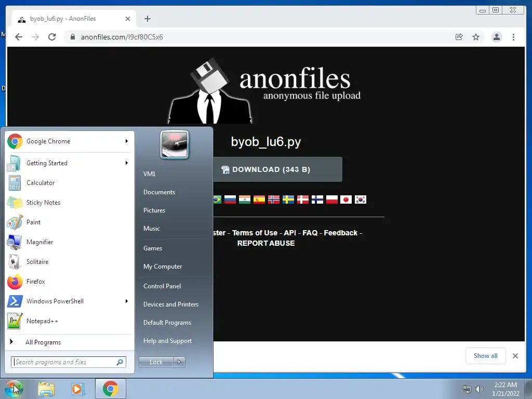Image resolution: width=532 pixels, height=399 pixels.
Task: Open Getting Started from Start menu
Action: pyautogui.click(x=70, y=163)
